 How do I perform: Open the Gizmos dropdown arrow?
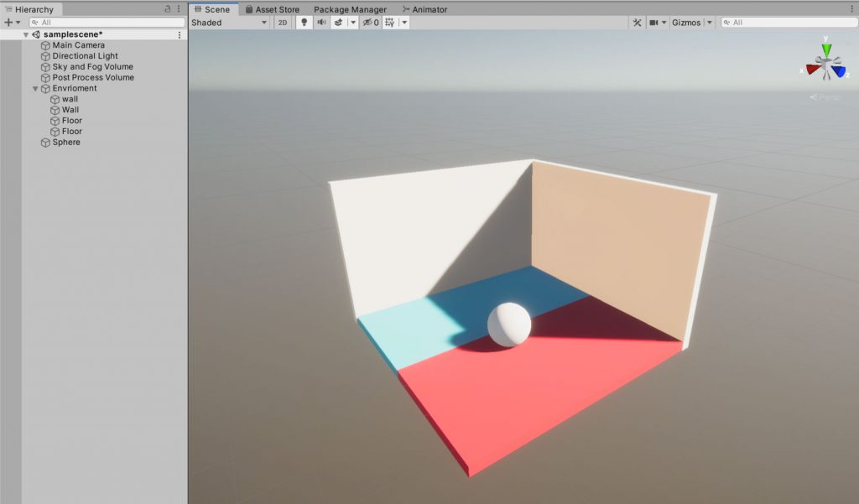pyautogui.click(x=710, y=23)
